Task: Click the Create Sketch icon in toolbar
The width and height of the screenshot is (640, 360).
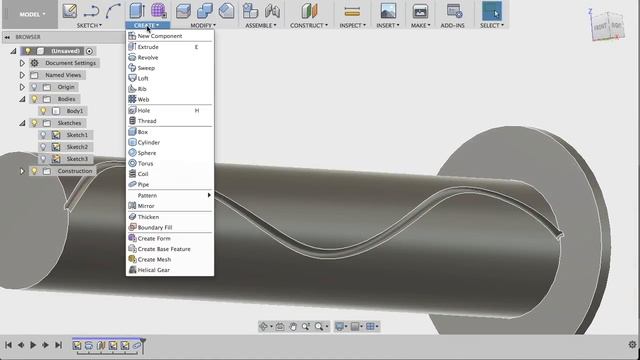Action: [70, 11]
